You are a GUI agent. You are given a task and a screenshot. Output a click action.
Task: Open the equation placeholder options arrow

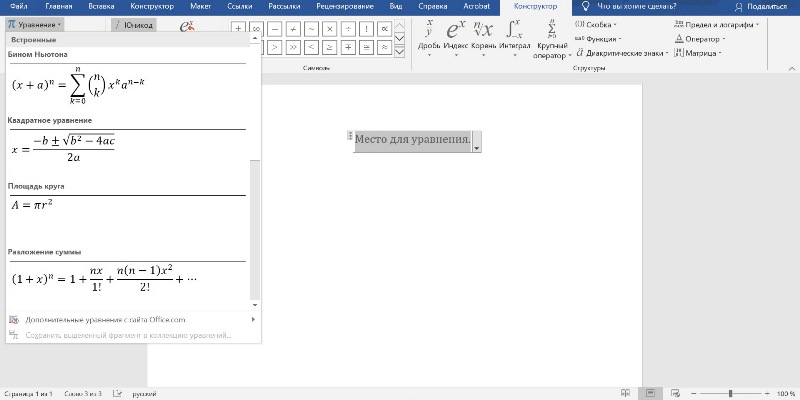(477, 146)
